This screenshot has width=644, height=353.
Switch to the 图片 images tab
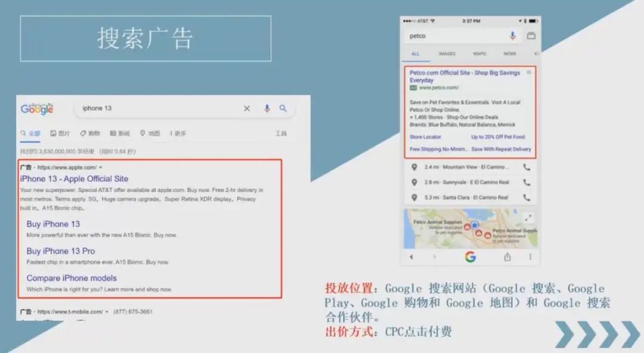pyautogui.click(x=60, y=133)
